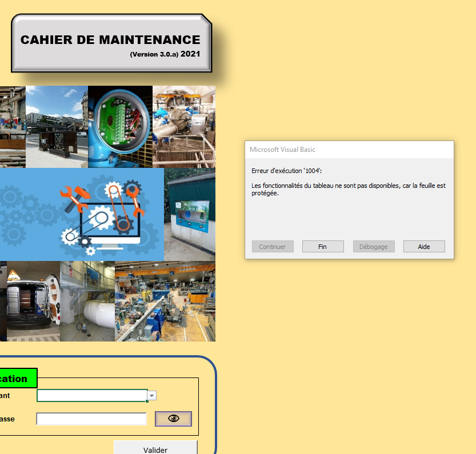Screen dimensions: 476x454
Task: Click Fin to end the macro
Action: click(x=323, y=247)
